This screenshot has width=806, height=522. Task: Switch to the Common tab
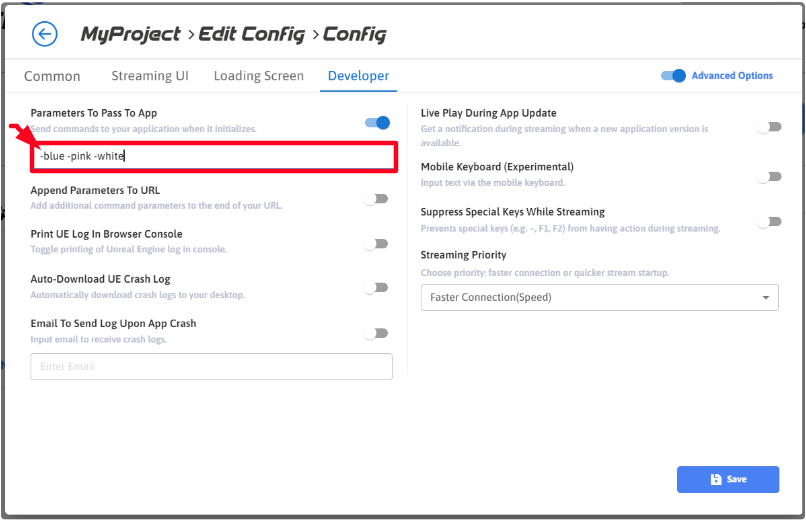(x=52, y=76)
